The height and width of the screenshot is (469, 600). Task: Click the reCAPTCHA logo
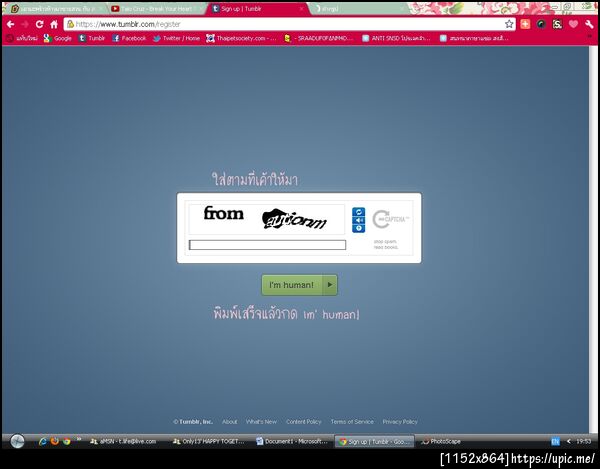tap(390, 219)
